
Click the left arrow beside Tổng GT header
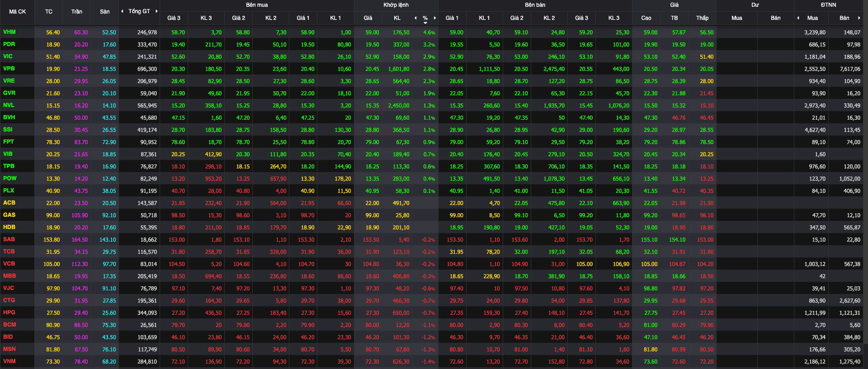point(122,11)
